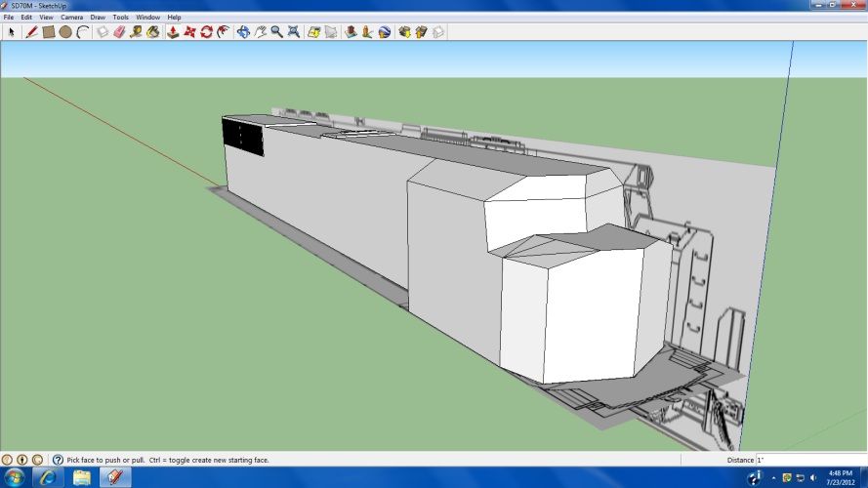Viewport: 868px width, 488px height.
Task: Click the grayed Toggle Terrain icon
Action: [x=331, y=32]
